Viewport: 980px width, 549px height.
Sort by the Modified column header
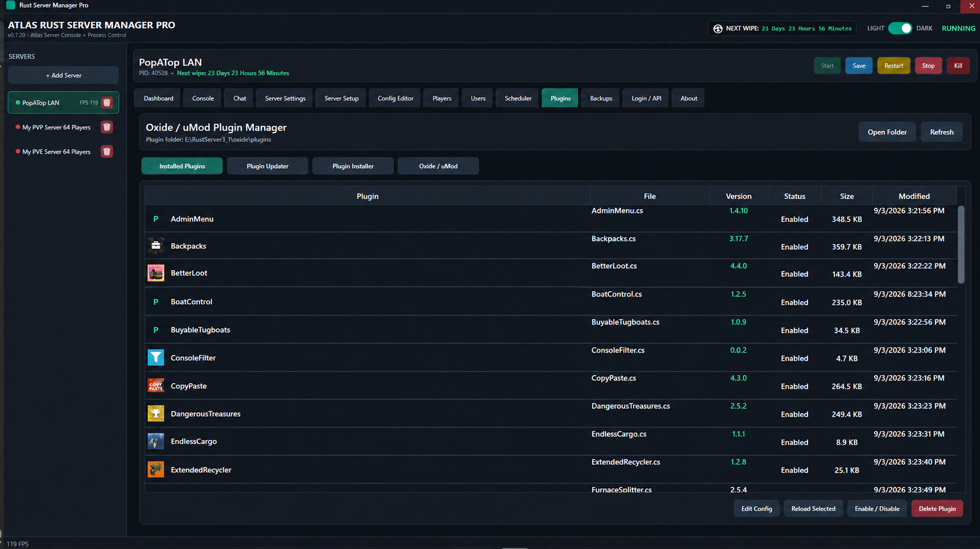click(914, 196)
